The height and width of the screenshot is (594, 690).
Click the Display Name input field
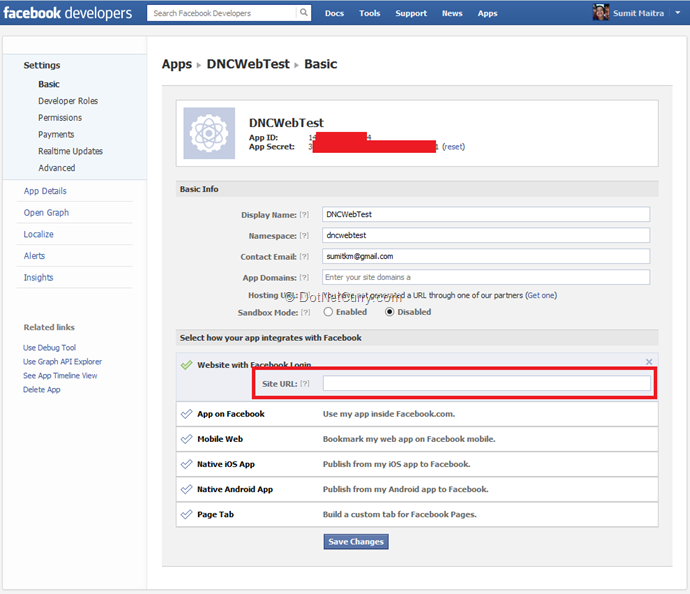point(486,214)
